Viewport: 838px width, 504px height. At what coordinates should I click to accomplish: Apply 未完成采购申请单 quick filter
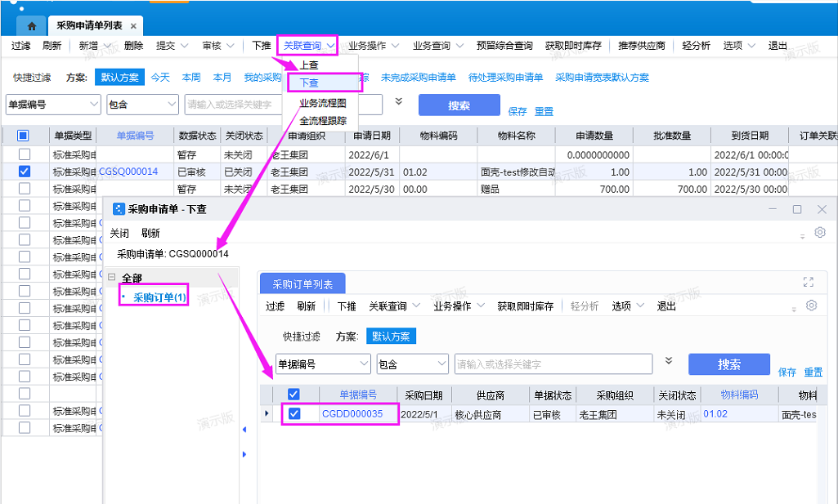click(x=419, y=78)
